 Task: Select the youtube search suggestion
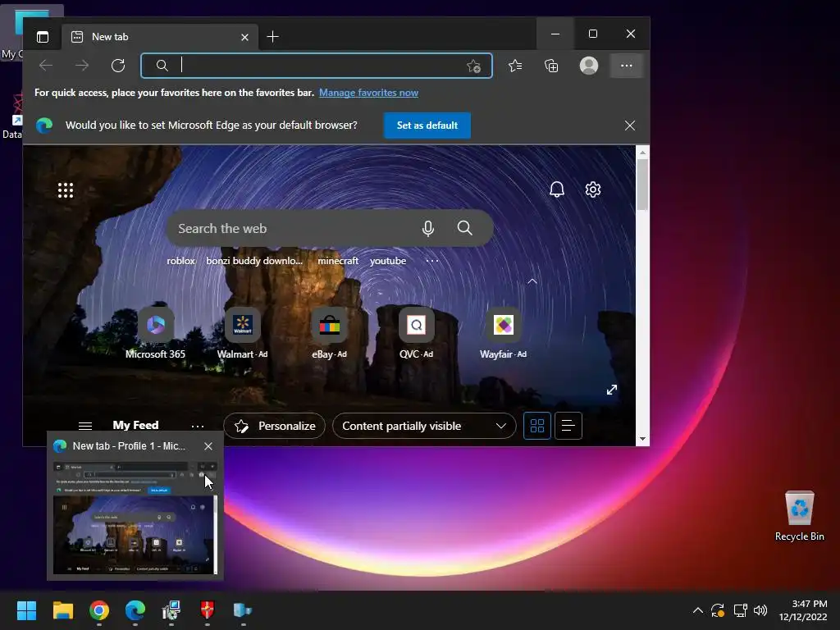tap(388, 261)
